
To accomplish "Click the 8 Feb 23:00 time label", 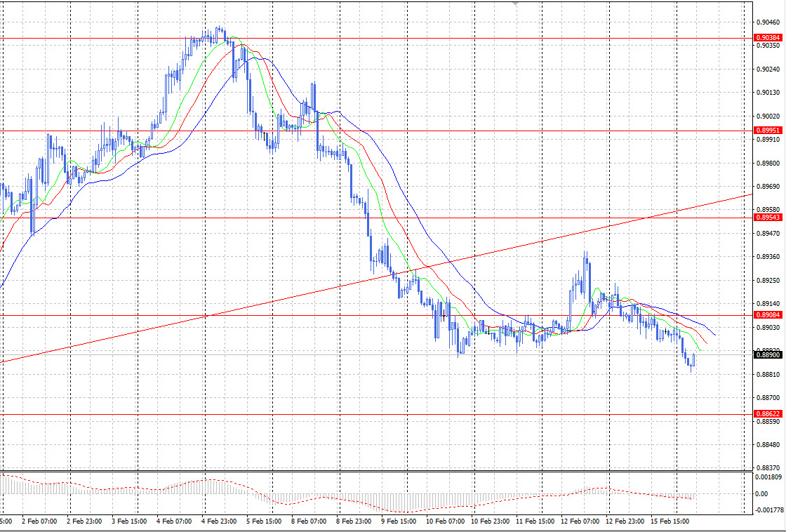I will click(354, 521).
